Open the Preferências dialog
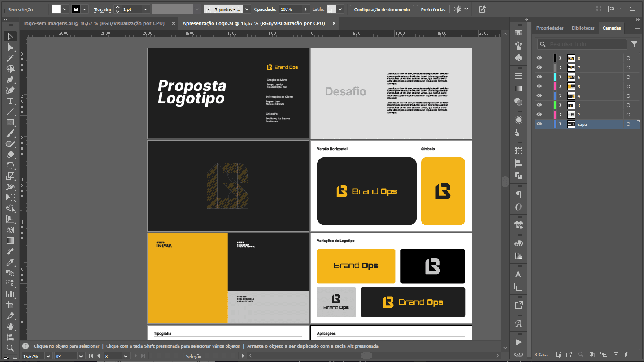This screenshot has height=362, width=644. [x=433, y=9]
